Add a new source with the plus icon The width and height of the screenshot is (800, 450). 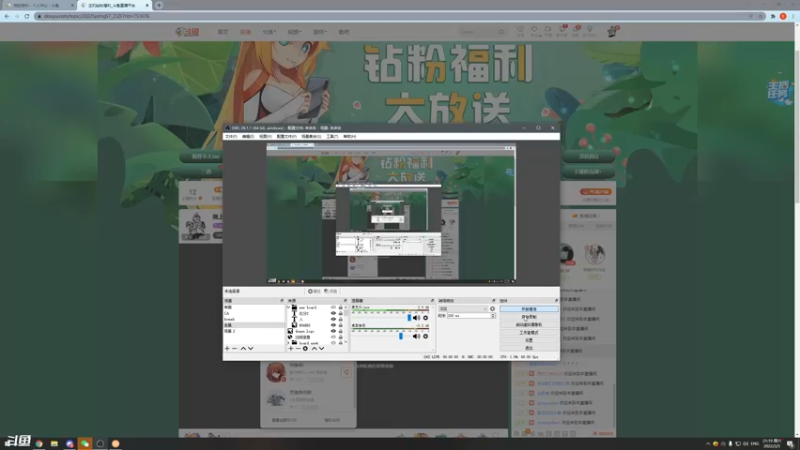point(291,348)
